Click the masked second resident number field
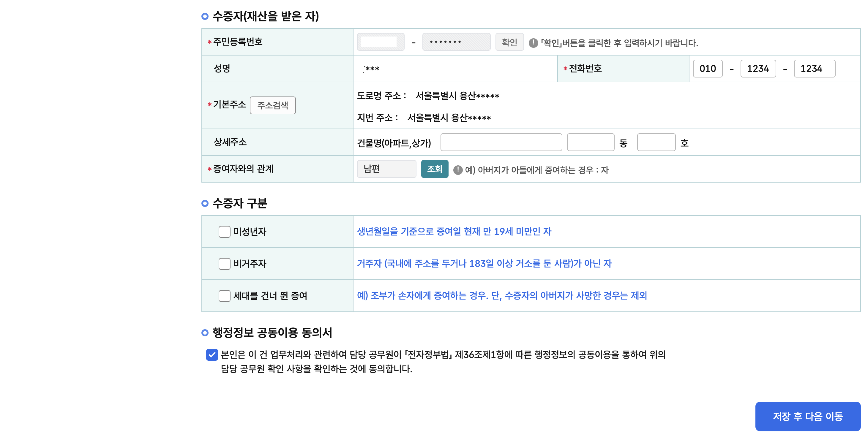The width and height of the screenshot is (868, 437). (456, 42)
